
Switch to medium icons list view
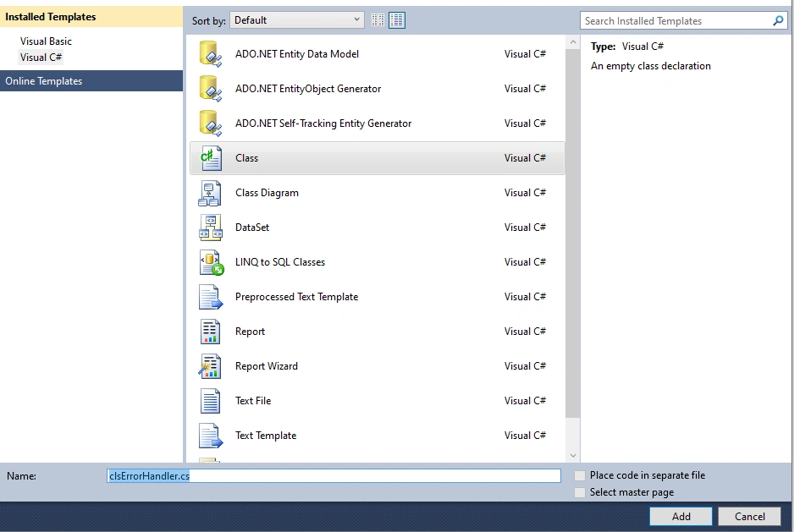pos(397,20)
